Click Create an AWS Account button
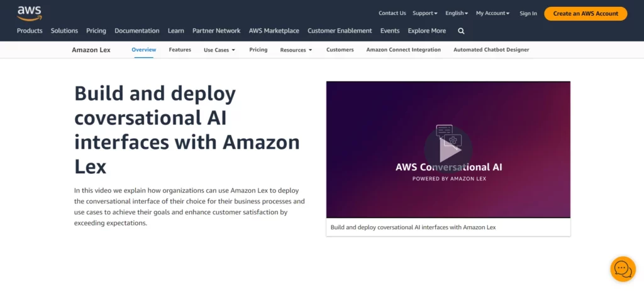Viewport: 644px width, 292px height. pos(586,14)
